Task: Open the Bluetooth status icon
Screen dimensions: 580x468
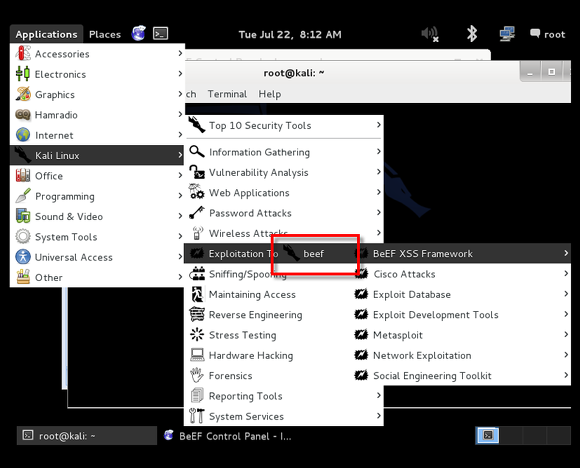Action: point(472,34)
